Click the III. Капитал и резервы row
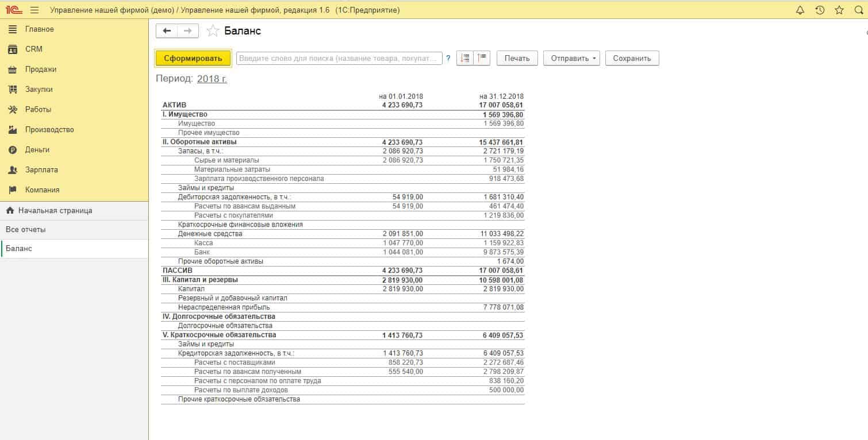868x440 pixels. [x=343, y=280]
